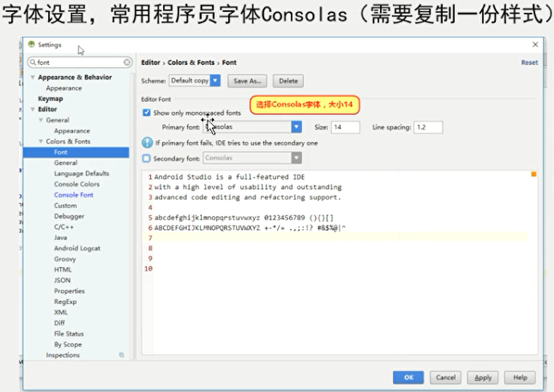This screenshot has width=554, height=392.
Task: Click the Reset link
Action: [x=529, y=63]
